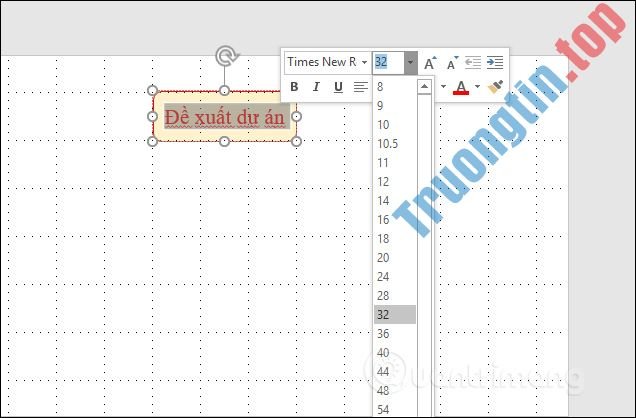This screenshot has height=418, width=636.
Task: Pick font size 44
Action: (x=395, y=371)
